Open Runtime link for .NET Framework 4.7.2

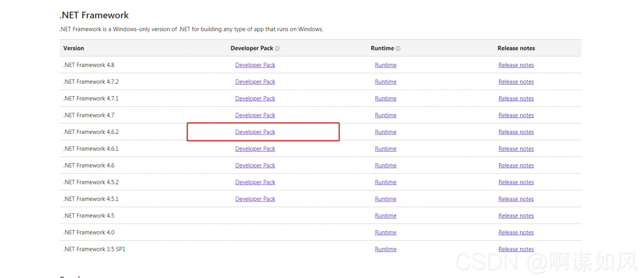[385, 82]
